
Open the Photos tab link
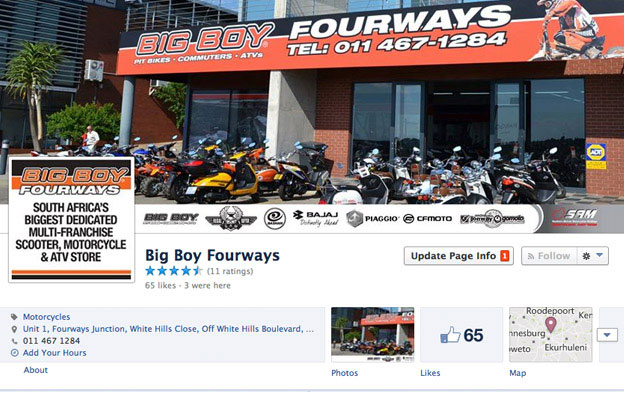[345, 373]
